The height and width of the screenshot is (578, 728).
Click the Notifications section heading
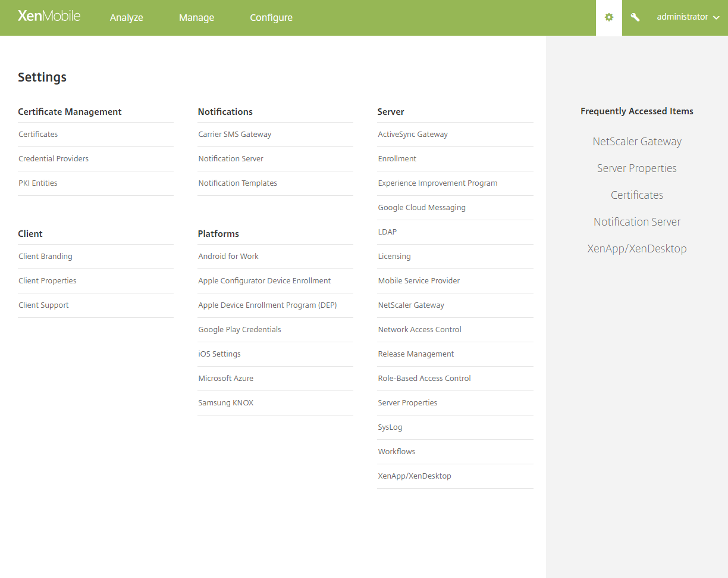pos(225,112)
